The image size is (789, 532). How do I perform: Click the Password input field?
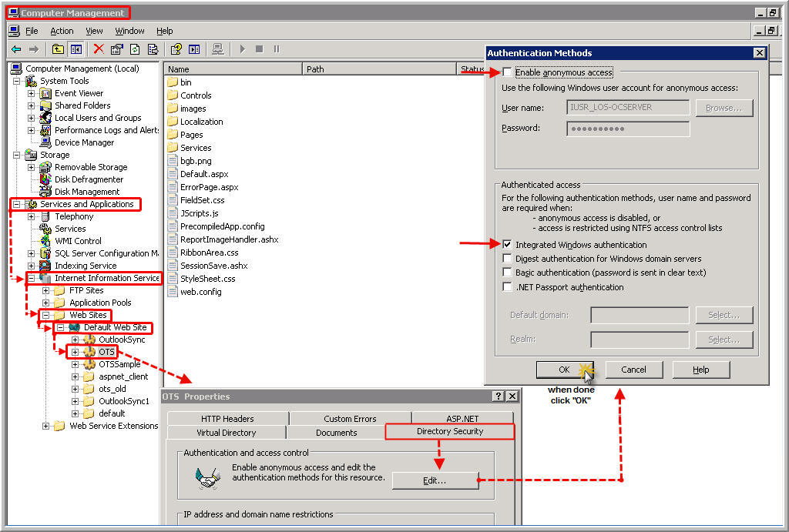[x=628, y=129]
